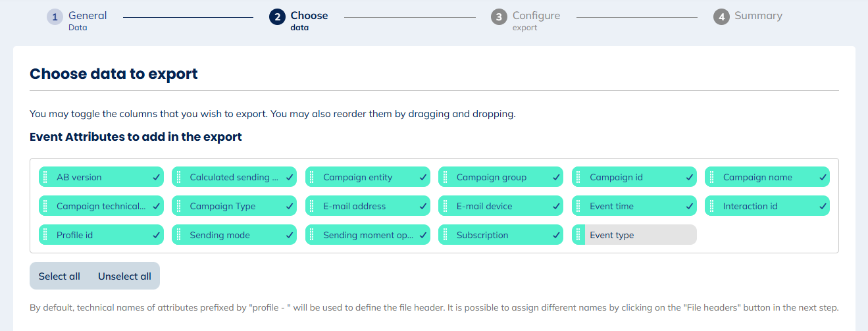Click the drag handle on Profile id chip

[45, 235]
